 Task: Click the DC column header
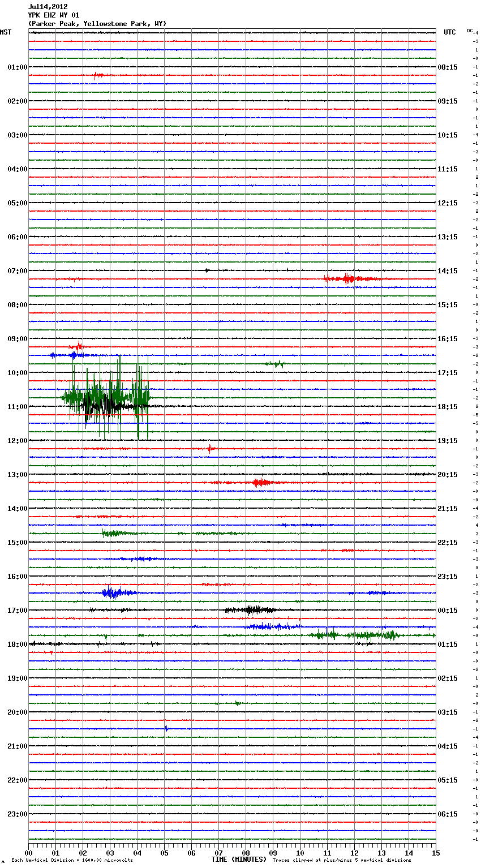click(470, 31)
